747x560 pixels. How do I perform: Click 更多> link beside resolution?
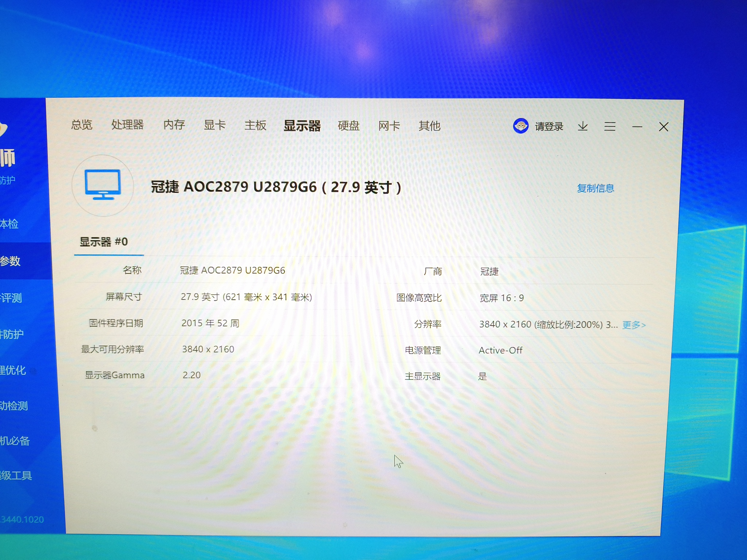point(634,325)
